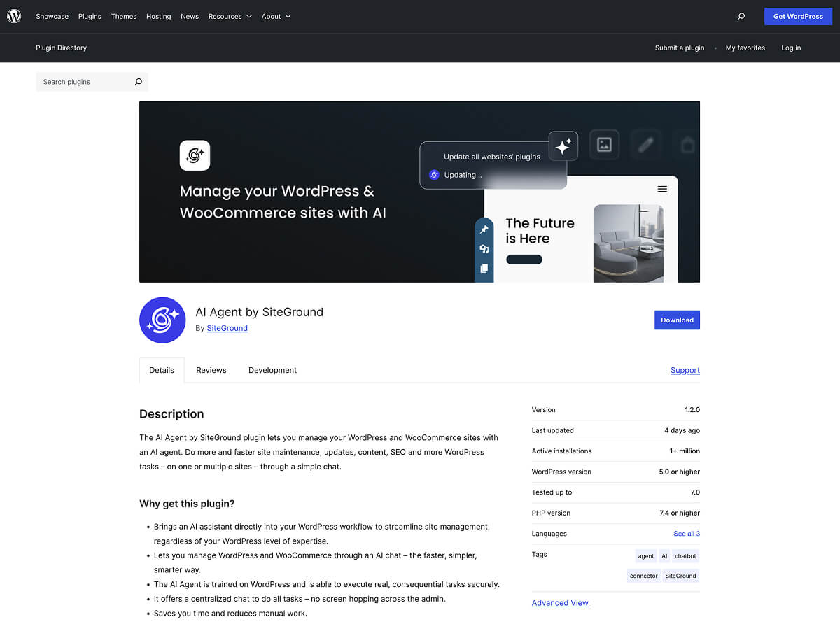
Task: Click the Why get this plugin? heading
Action: click(187, 504)
